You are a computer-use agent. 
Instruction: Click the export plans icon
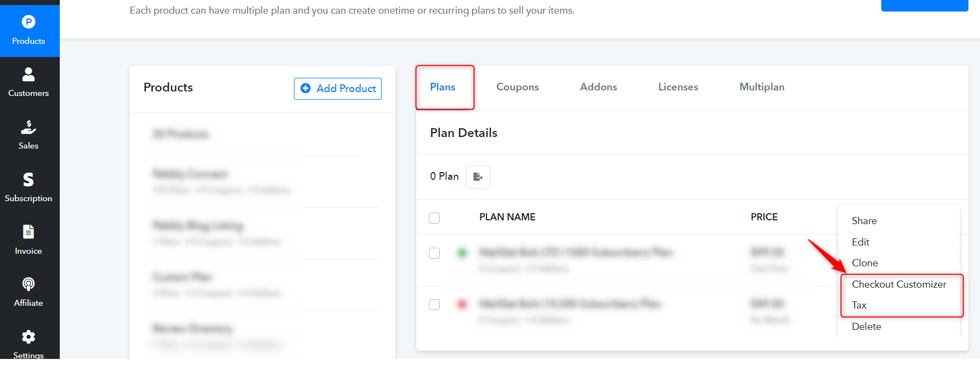[x=478, y=176]
